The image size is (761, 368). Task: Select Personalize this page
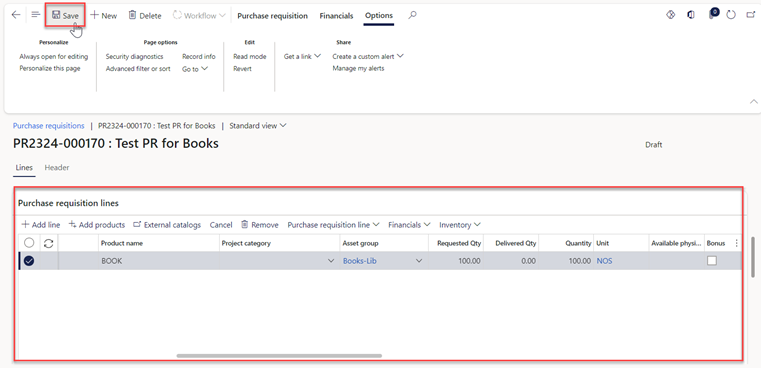click(50, 68)
